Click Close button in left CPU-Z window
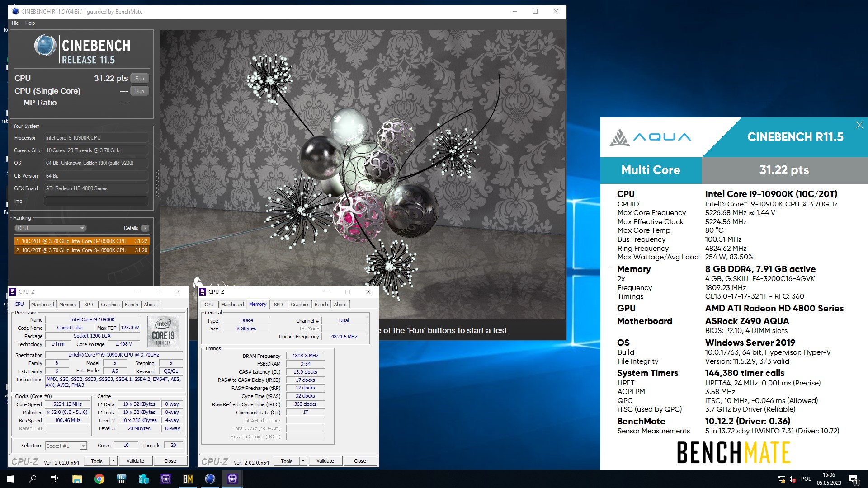This screenshot has height=488, width=868. (170, 461)
